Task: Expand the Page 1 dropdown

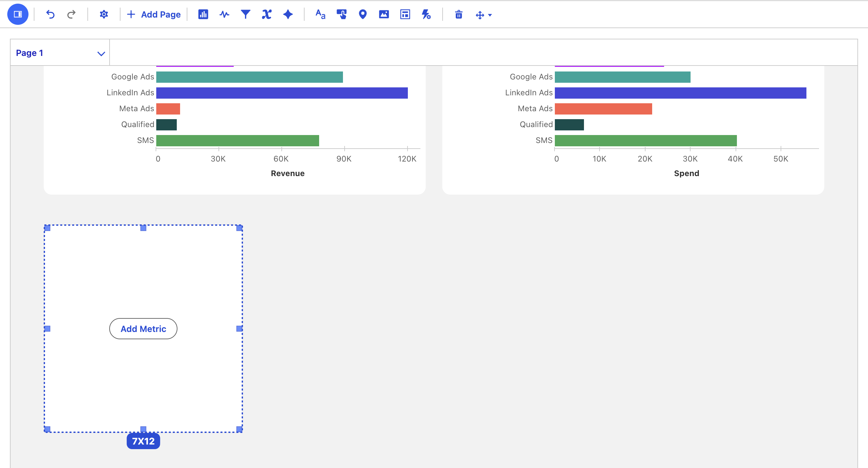Action: click(x=101, y=53)
